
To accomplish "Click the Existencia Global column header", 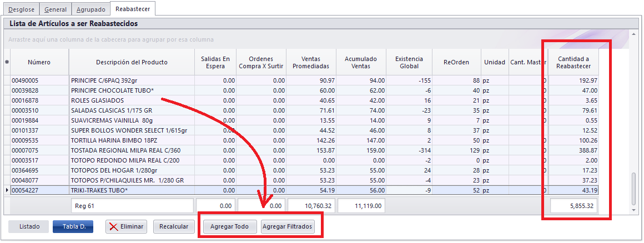I will click(409, 62).
